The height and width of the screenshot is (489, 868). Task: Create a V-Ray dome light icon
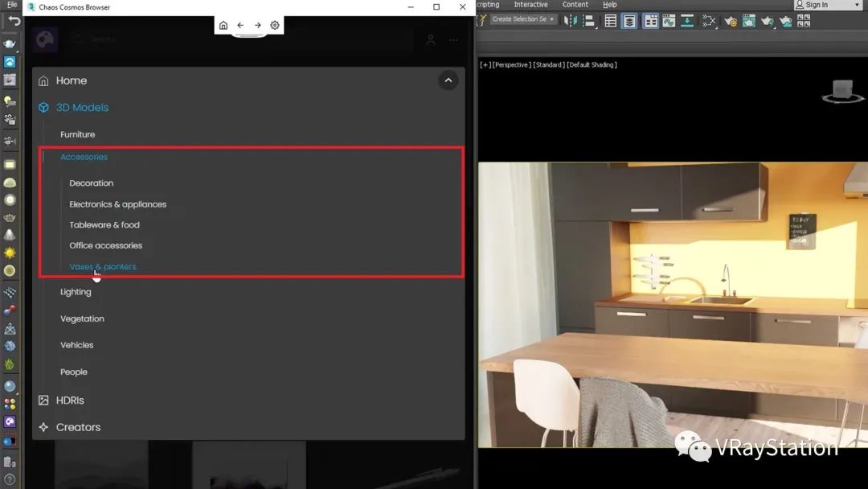[10, 183]
